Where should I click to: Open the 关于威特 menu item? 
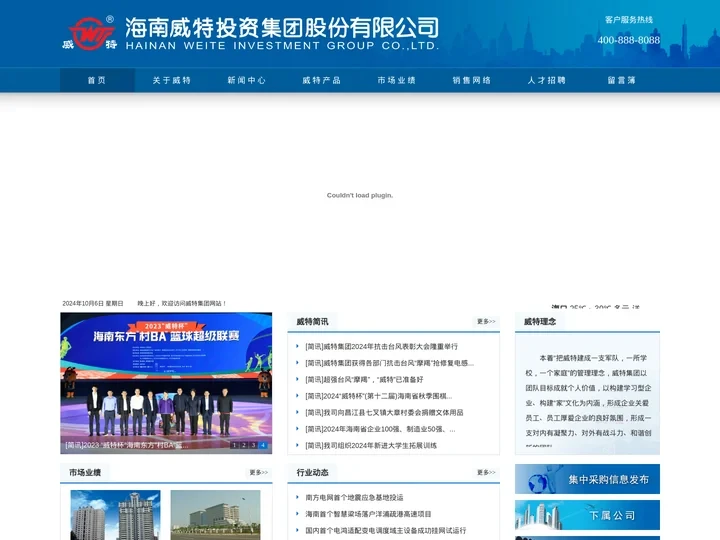click(x=172, y=80)
